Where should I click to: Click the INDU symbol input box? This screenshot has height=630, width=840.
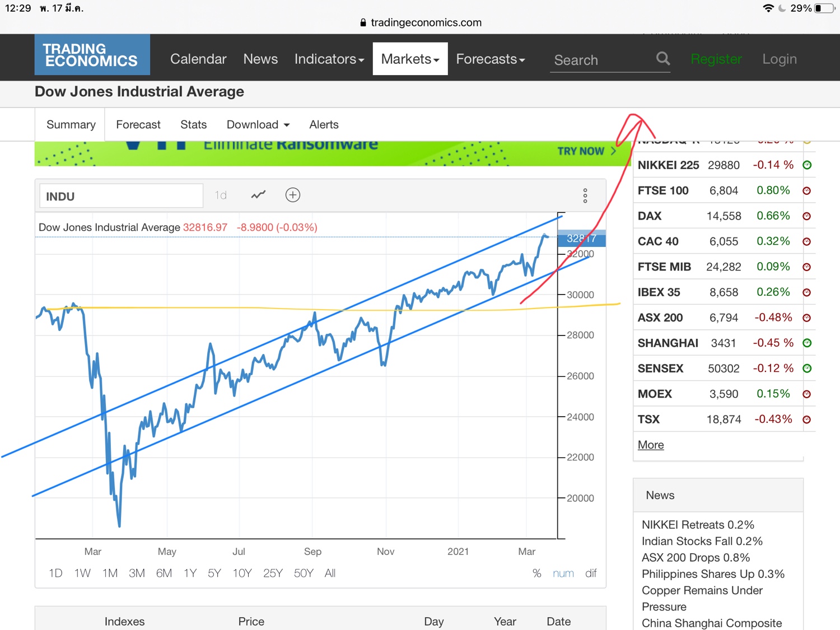[x=121, y=196]
